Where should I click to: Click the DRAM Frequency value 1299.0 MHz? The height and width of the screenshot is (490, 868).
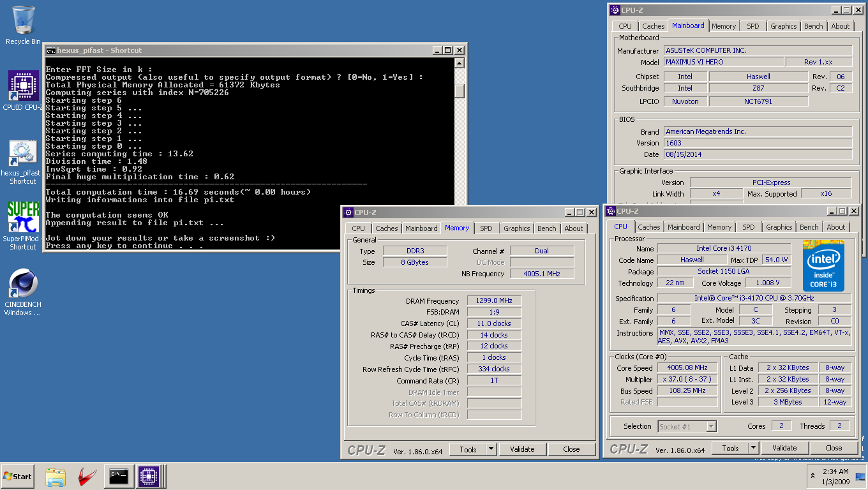(494, 301)
